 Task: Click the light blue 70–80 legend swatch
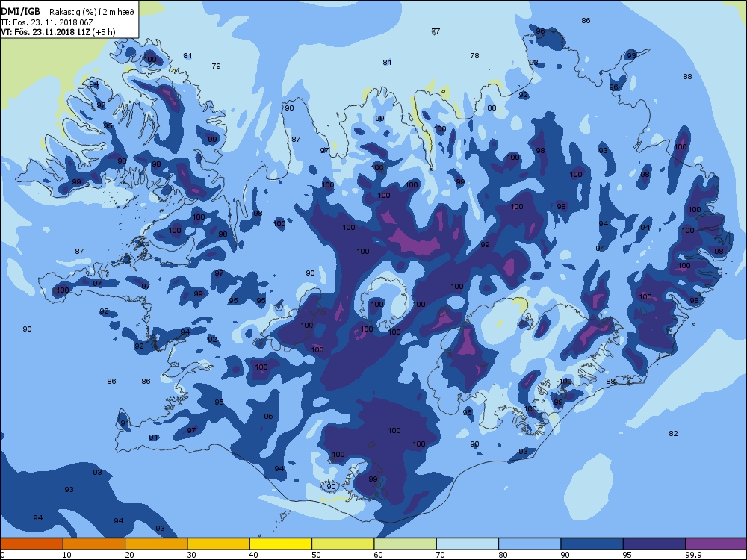click(468, 544)
